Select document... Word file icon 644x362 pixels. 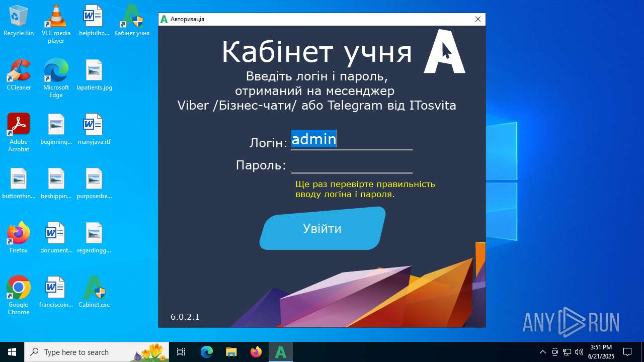(x=56, y=238)
